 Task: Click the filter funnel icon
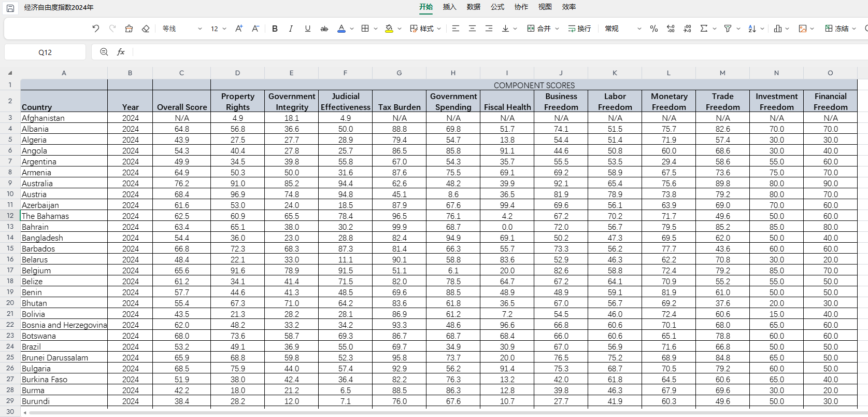click(x=728, y=29)
